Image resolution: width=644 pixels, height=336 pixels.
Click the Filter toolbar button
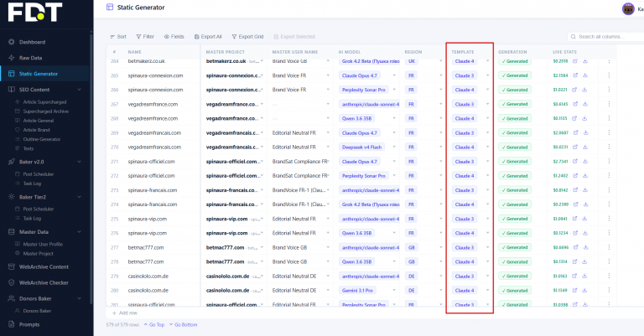[x=145, y=37]
